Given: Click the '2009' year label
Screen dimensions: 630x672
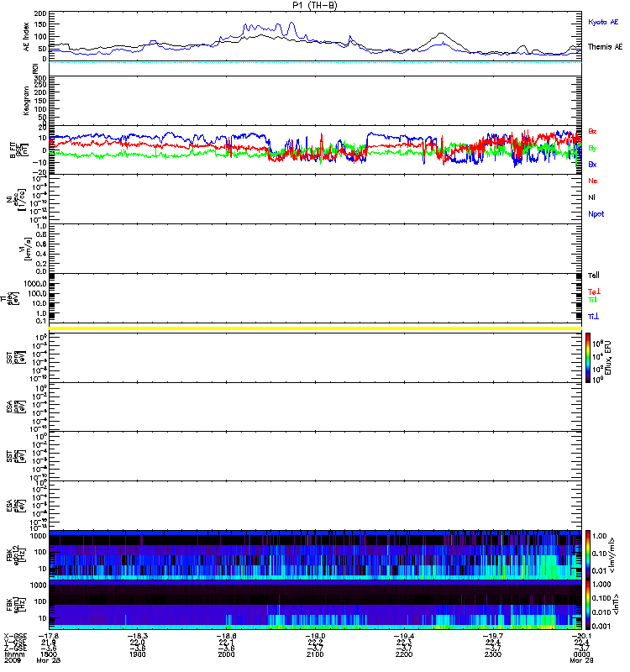Looking at the screenshot, I should click(x=12, y=660).
